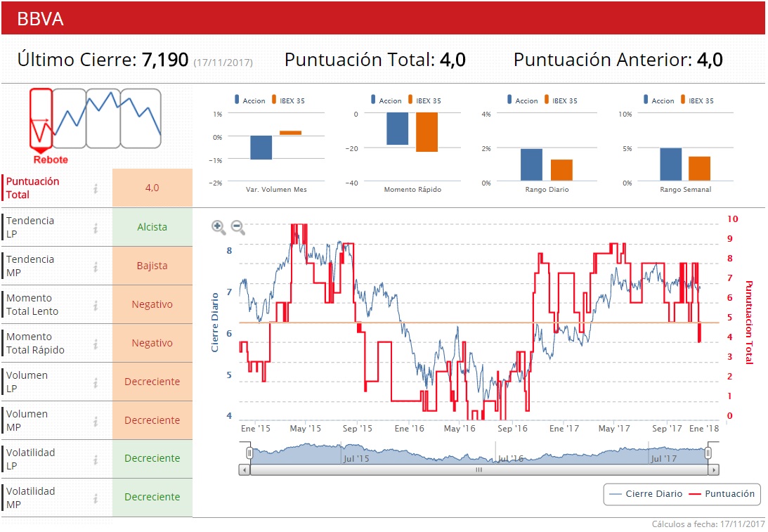Open info icon for Tendencia LP

pos(96,228)
